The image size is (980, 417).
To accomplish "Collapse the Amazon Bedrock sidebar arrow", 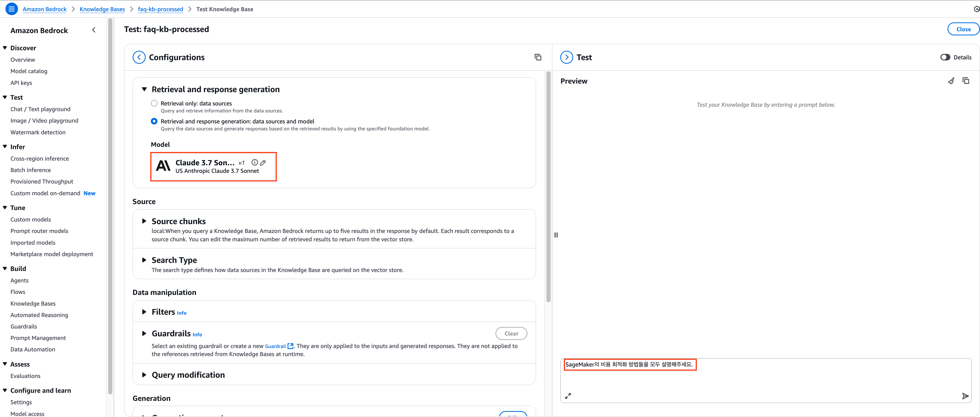I will (x=94, y=30).
